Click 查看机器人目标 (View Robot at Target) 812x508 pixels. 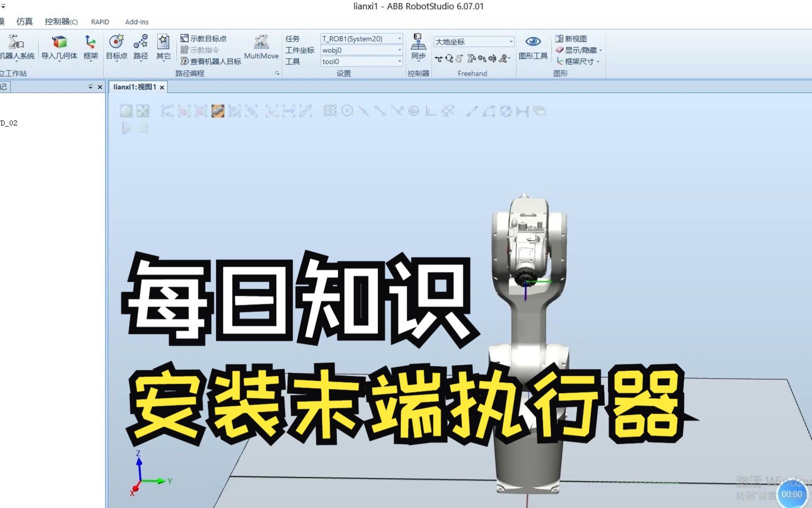[x=211, y=61]
